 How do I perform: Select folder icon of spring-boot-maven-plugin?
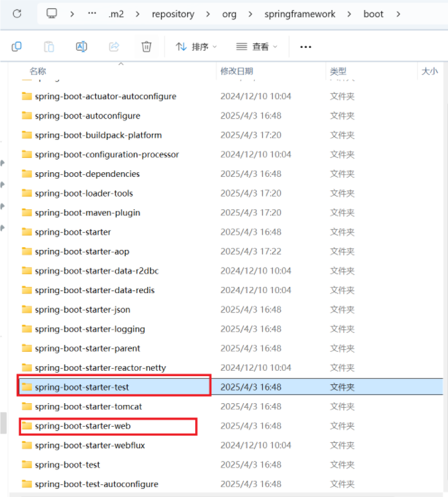(26, 212)
